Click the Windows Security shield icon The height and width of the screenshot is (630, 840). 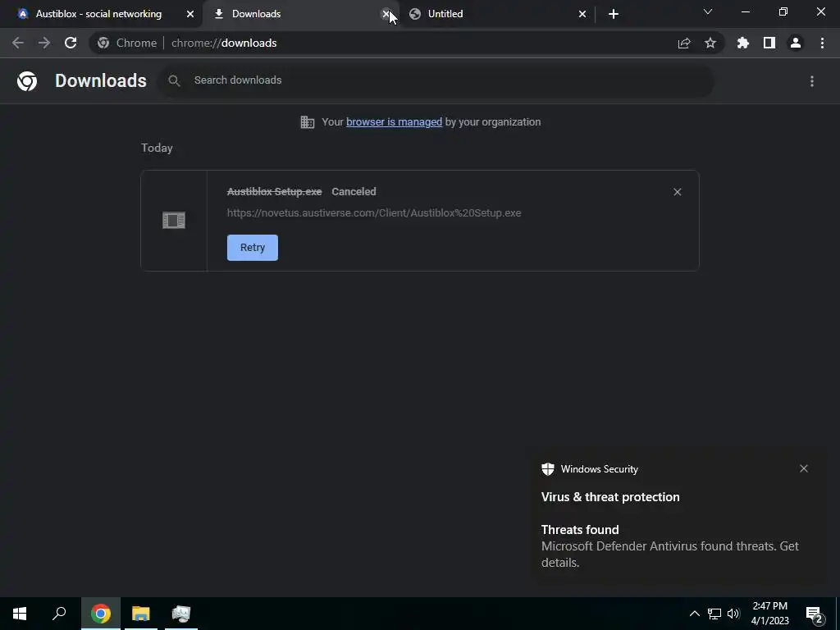click(547, 469)
